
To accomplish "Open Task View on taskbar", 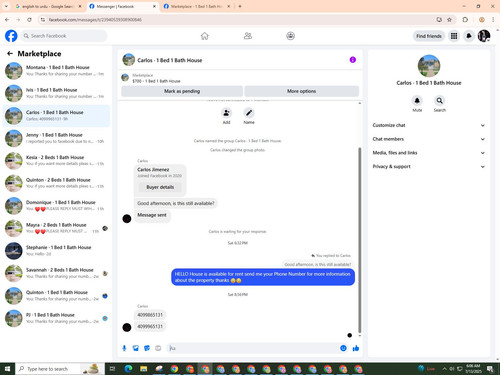I will click(x=113, y=369).
